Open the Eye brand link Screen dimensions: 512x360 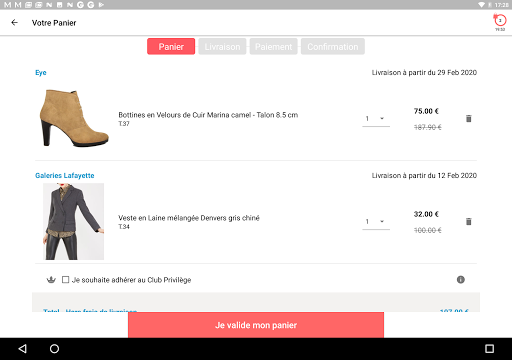click(x=41, y=73)
